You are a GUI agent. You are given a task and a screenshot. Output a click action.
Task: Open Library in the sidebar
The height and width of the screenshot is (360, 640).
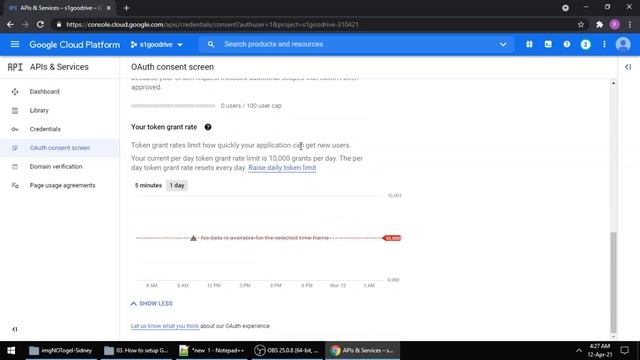click(39, 110)
